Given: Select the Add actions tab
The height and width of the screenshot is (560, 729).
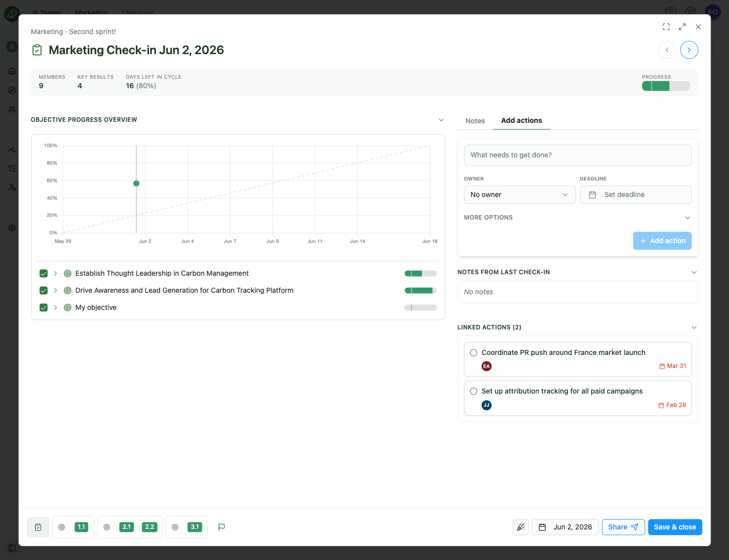Looking at the screenshot, I should [521, 120].
